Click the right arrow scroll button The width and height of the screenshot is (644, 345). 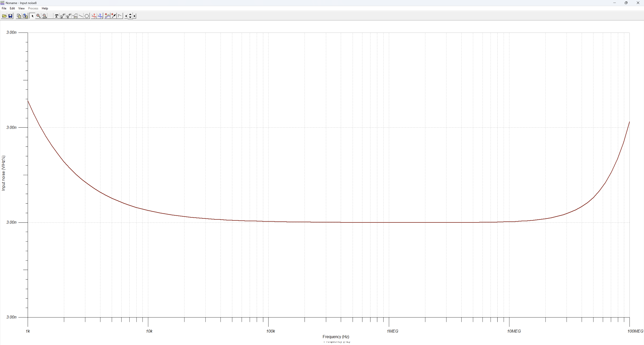coord(135,16)
